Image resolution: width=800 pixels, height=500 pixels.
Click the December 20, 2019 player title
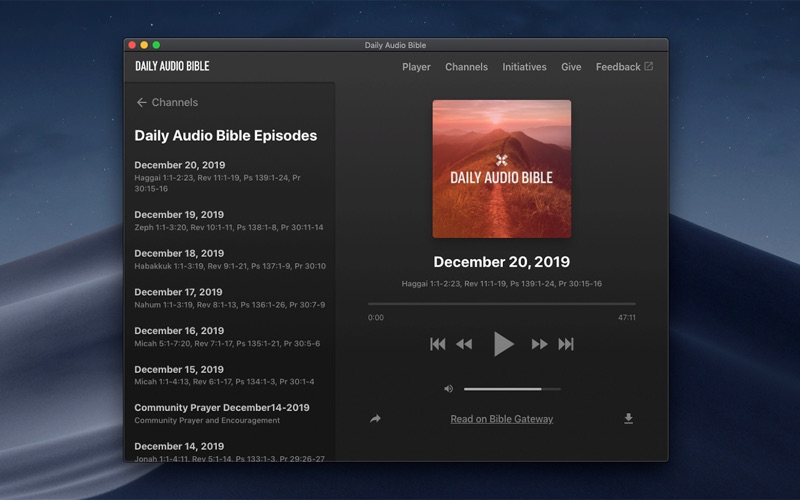(502, 262)
